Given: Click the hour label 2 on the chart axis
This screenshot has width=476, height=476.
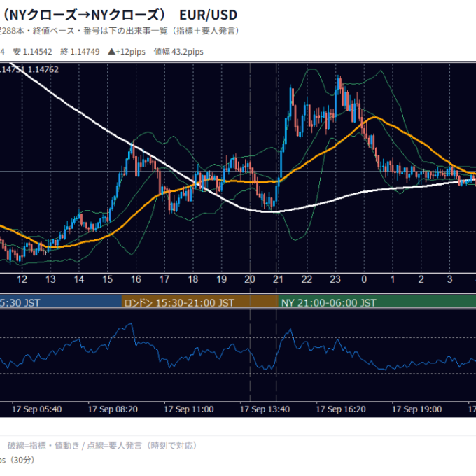Looking at the screenshot, I should tap(421, 279).
